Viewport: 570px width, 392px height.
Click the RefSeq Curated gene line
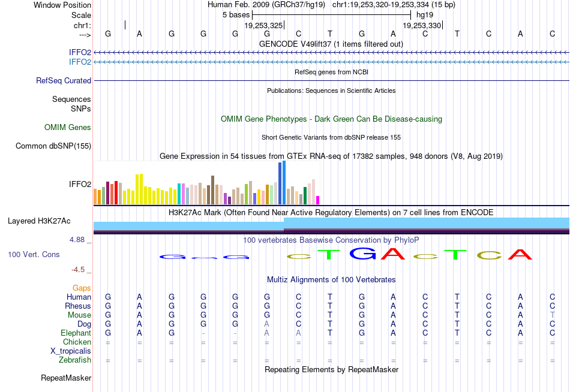click(x=332, y=81)
